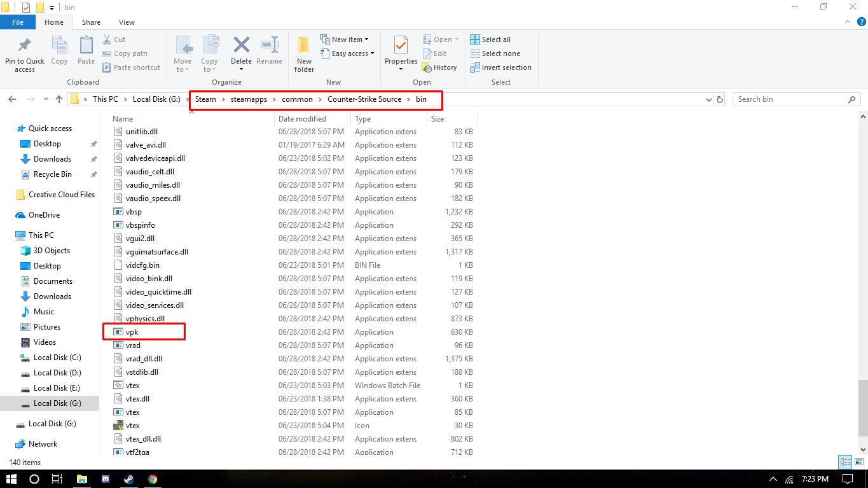Click the Copy icon in Clipboard group
The width and height of the screenshot is (868, 488).
pos(59,45)
